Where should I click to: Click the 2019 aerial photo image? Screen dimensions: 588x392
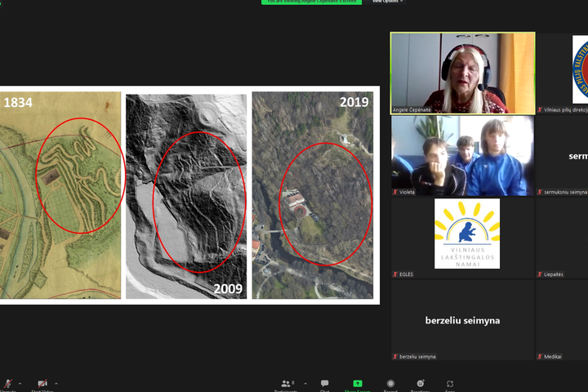[313, 195]
